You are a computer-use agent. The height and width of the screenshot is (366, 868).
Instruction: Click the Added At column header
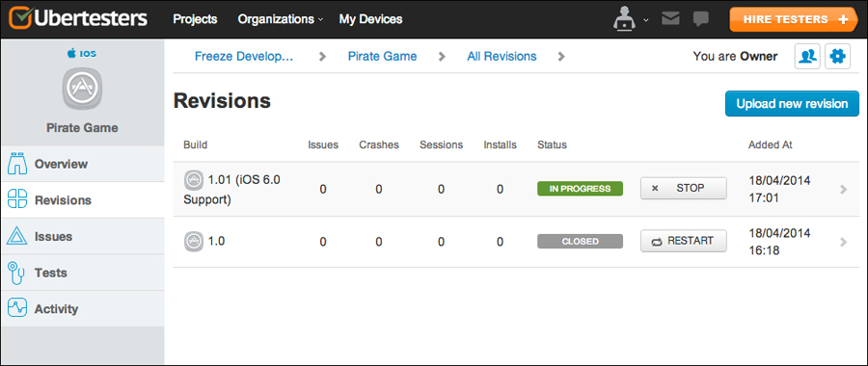770,144
